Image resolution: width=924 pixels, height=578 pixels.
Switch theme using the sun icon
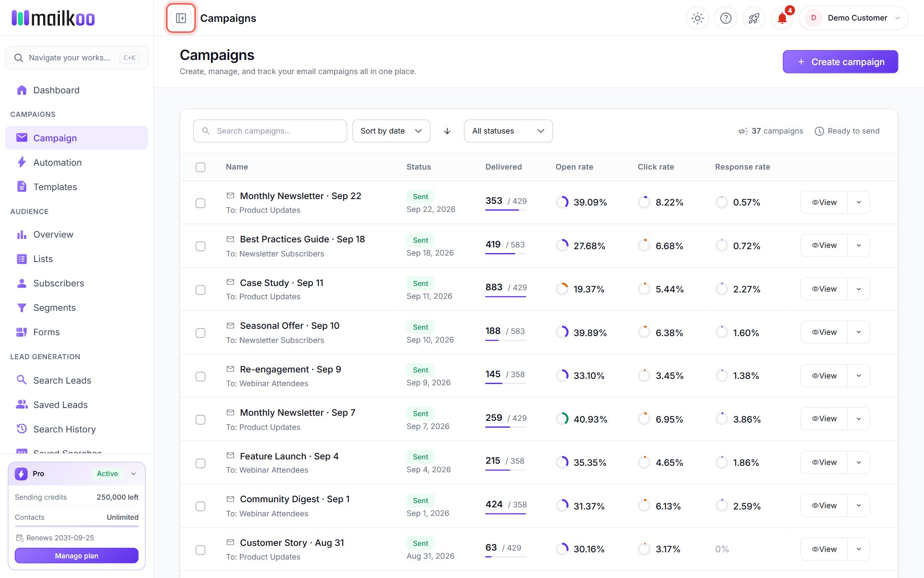click(697, 18)
